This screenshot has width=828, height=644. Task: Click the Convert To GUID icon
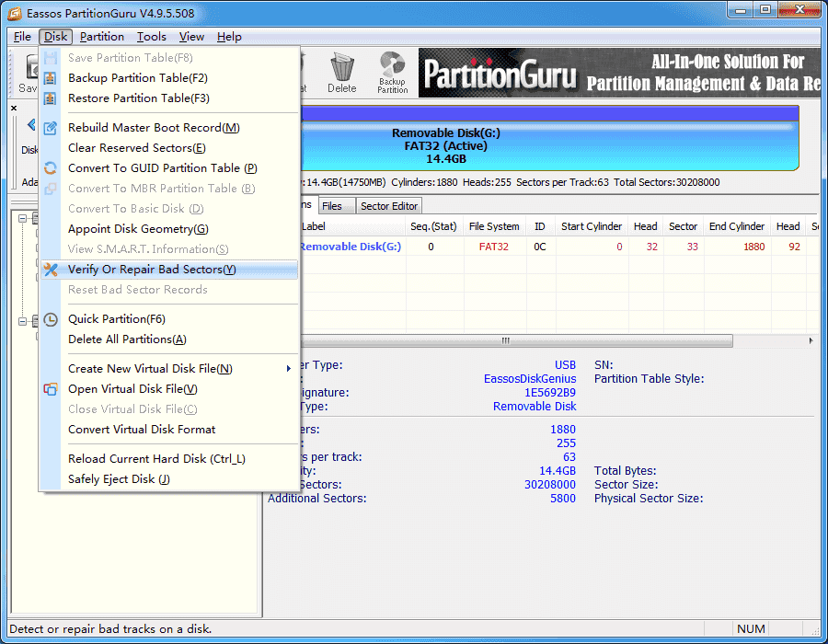coord(51,168)
